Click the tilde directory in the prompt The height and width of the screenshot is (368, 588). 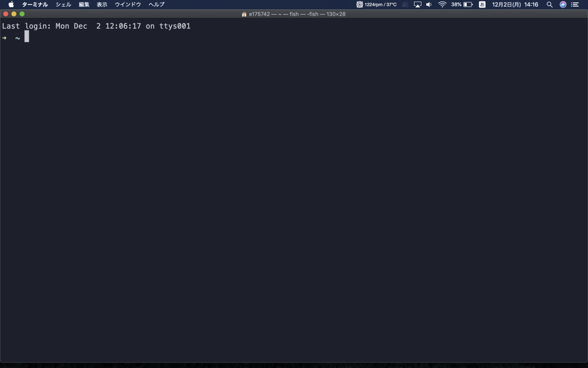point(17,38)
